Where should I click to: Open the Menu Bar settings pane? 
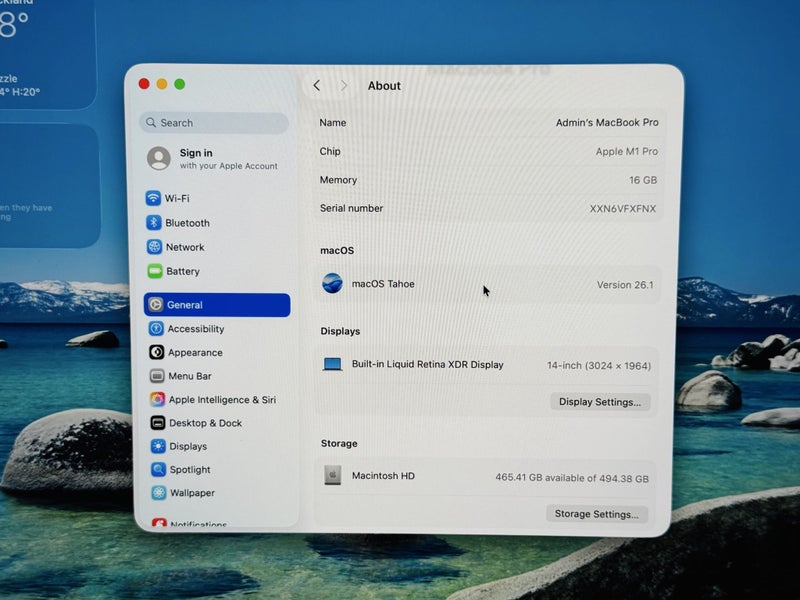pos(189,376)
